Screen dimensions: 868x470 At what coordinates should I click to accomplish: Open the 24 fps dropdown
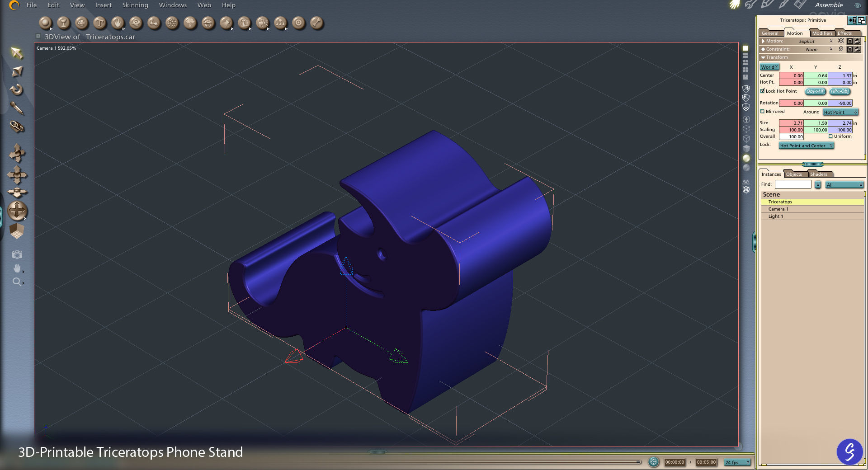pos(737,462)
